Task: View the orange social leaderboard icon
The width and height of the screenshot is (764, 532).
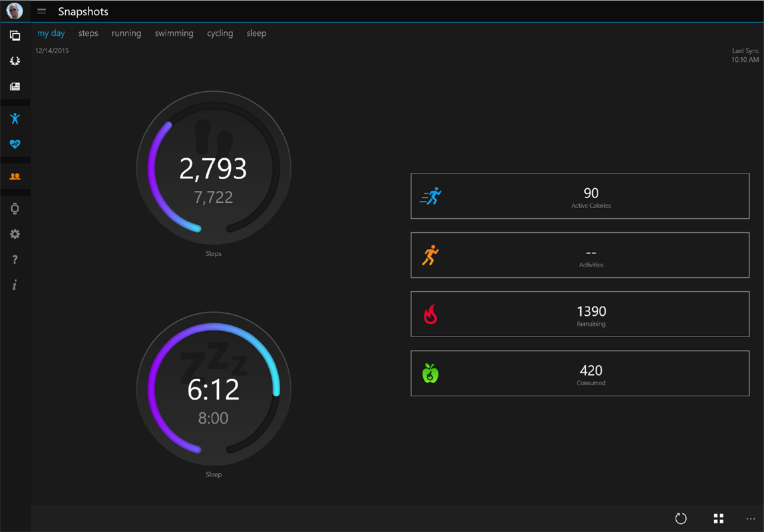Action: coord(15,176)
